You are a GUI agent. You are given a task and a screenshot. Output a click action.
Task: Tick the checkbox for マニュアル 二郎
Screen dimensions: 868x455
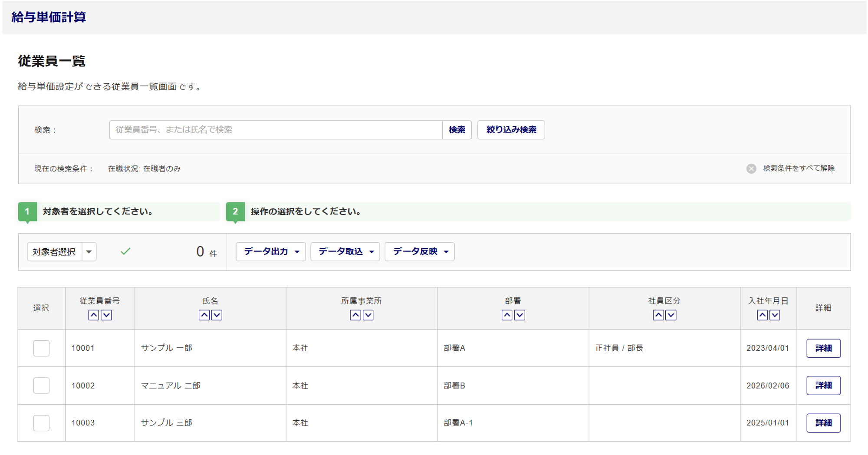[41, 386]
